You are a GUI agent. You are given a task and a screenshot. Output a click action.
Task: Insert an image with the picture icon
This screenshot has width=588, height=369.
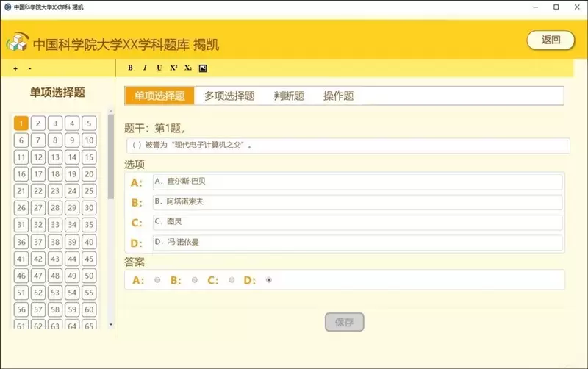203,68
